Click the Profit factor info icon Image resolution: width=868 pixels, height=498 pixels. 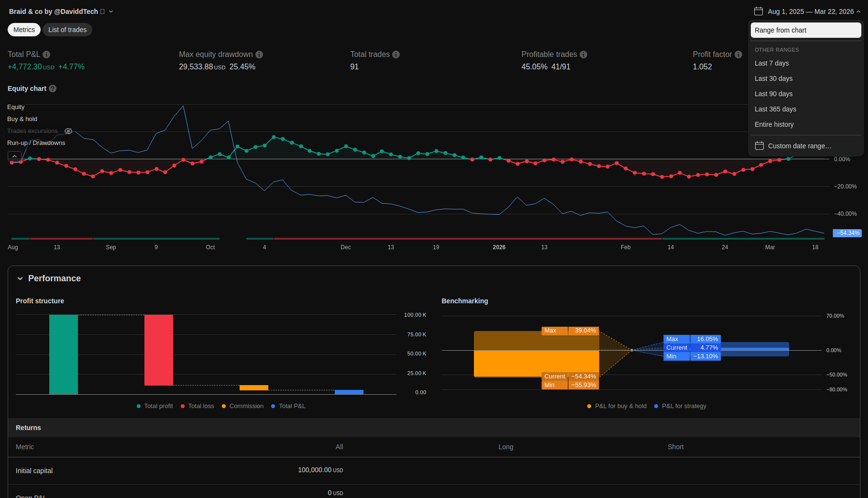tap(738, 55)
